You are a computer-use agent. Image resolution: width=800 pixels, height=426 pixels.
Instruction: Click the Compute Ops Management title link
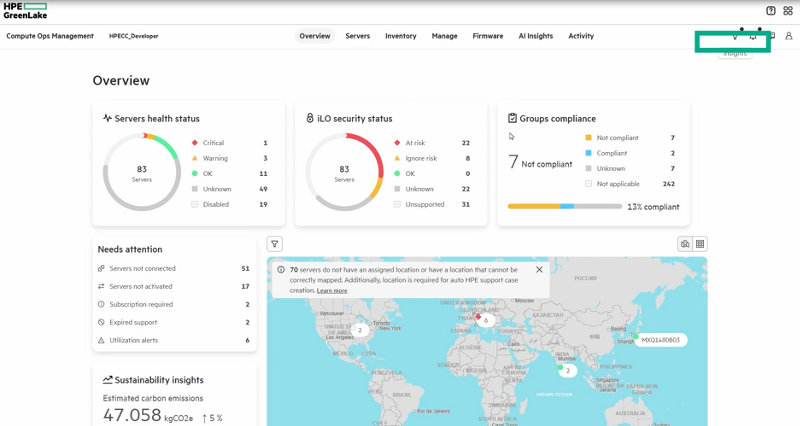point(50,36)
